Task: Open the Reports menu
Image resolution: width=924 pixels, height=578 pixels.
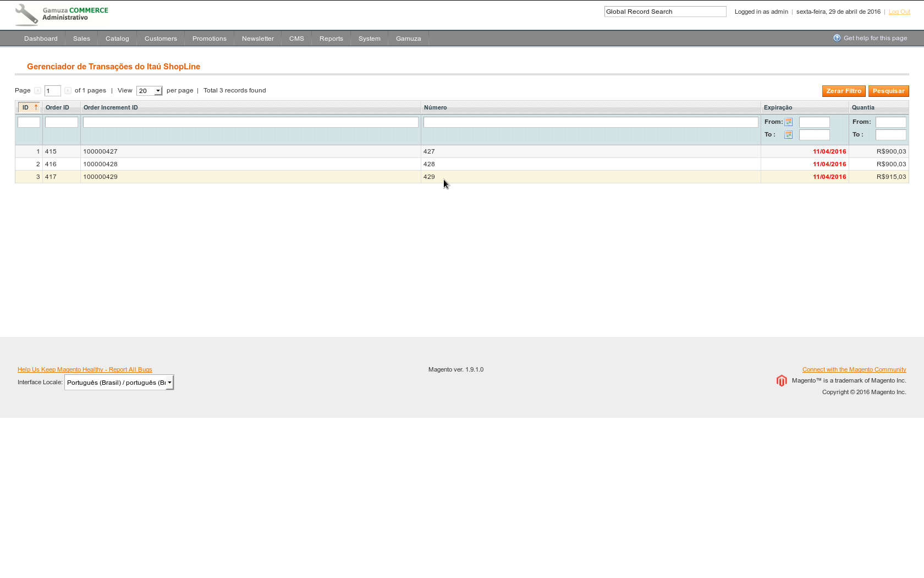Action: 331,39
